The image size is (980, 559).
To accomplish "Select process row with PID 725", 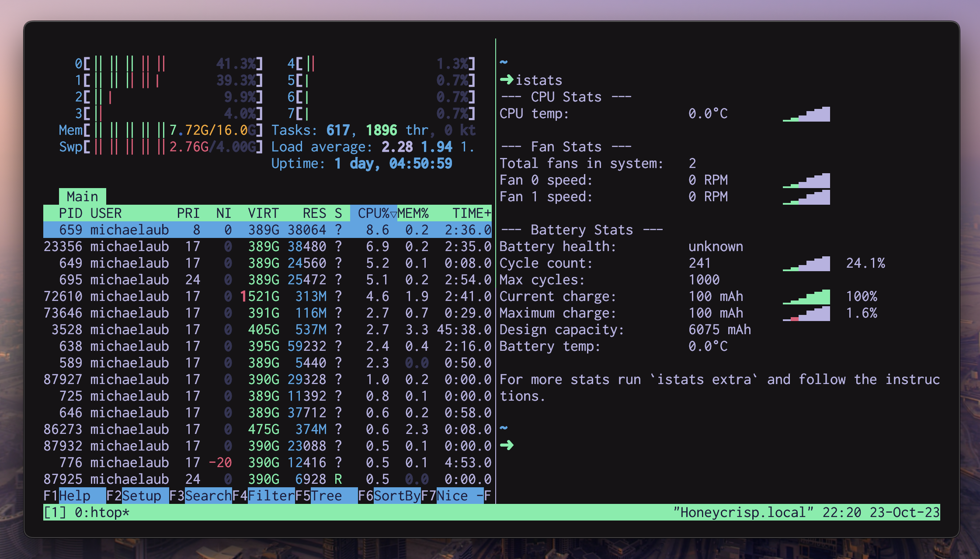I will tap(268, 396).
